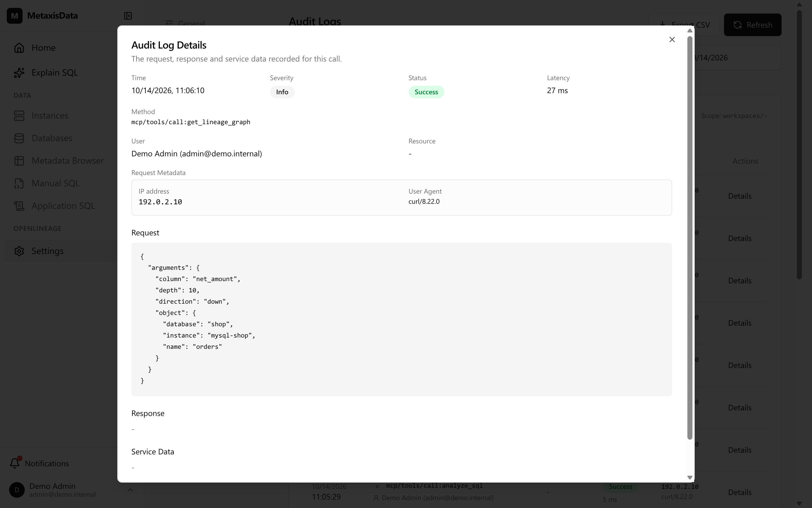Click the dialog scrollbar up arrow
Viewport: 812px width, 508px height.
690,30
